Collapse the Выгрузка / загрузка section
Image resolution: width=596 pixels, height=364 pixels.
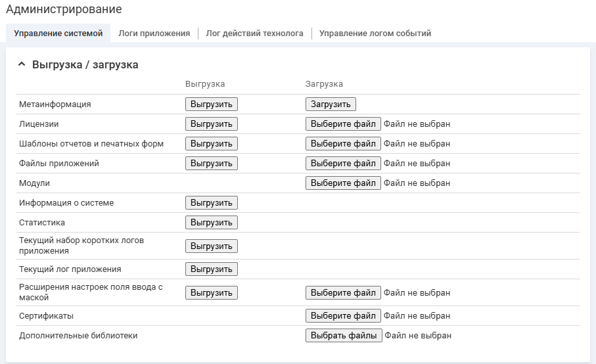pos(22,64)
